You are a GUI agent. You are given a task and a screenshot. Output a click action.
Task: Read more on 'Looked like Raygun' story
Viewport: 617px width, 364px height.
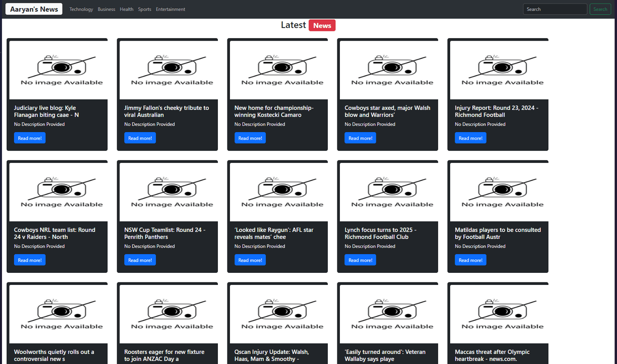[x=250, y=260]
